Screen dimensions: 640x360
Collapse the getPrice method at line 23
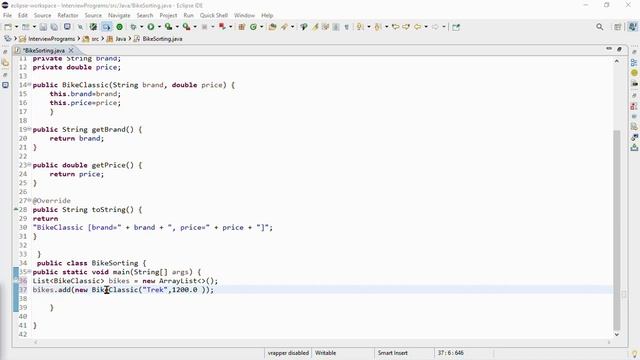click(29, 164)
